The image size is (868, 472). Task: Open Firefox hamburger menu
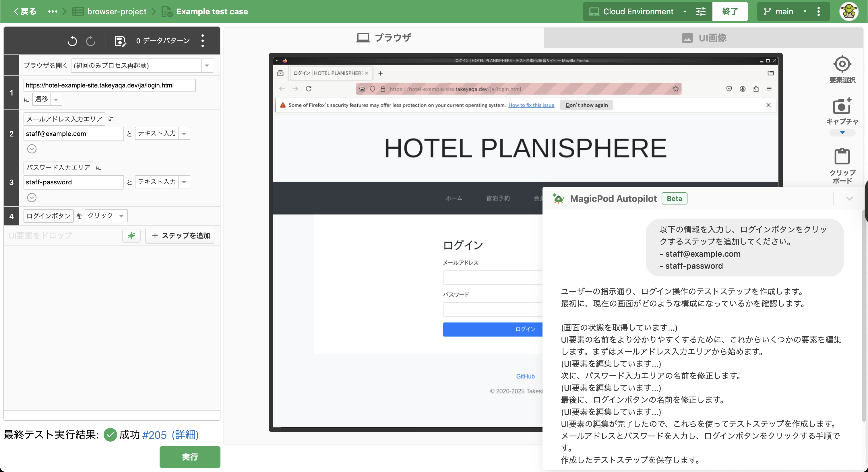coord(769,89)
